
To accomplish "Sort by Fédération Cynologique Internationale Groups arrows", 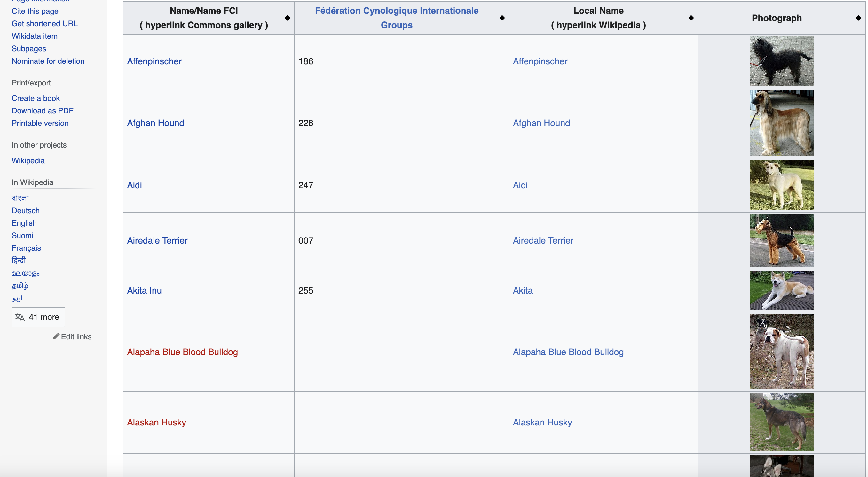I will (502, 18).
